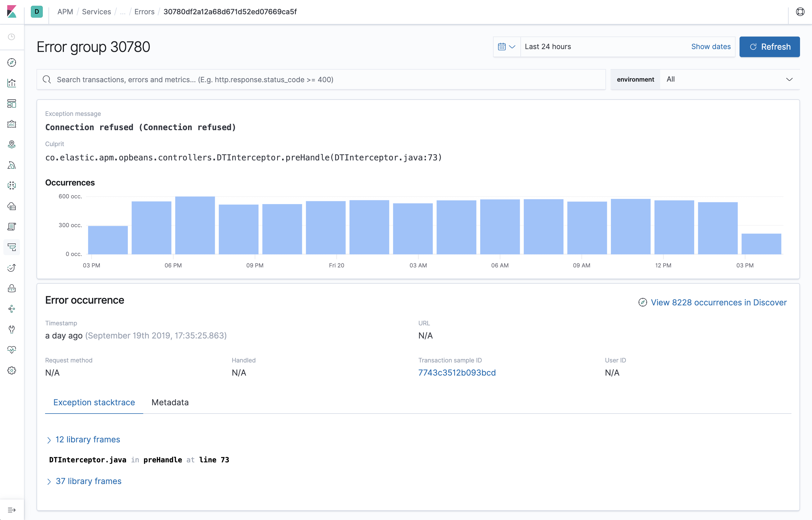This screenshot has width=812, height=520.
Task: Open the date range calendar picker
Action: tap(506, 46)
